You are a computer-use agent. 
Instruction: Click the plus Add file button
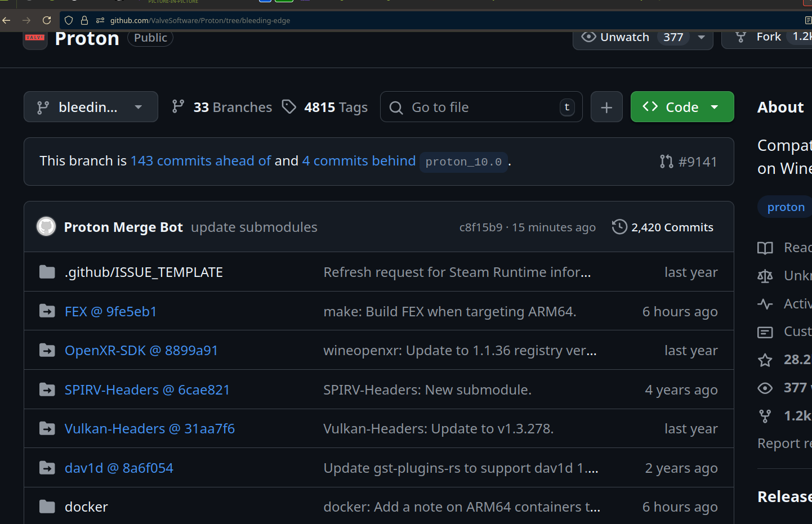point(606,107)
